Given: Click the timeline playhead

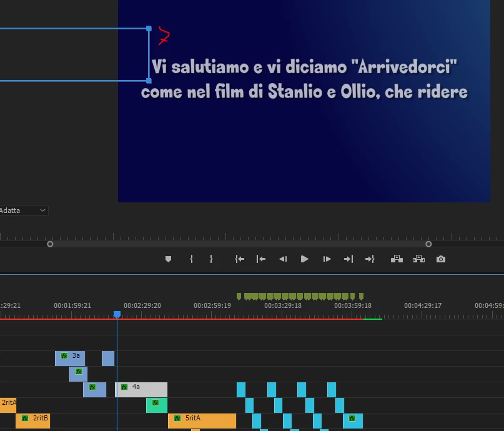Looking at the screenshot, I should point(117,314).
